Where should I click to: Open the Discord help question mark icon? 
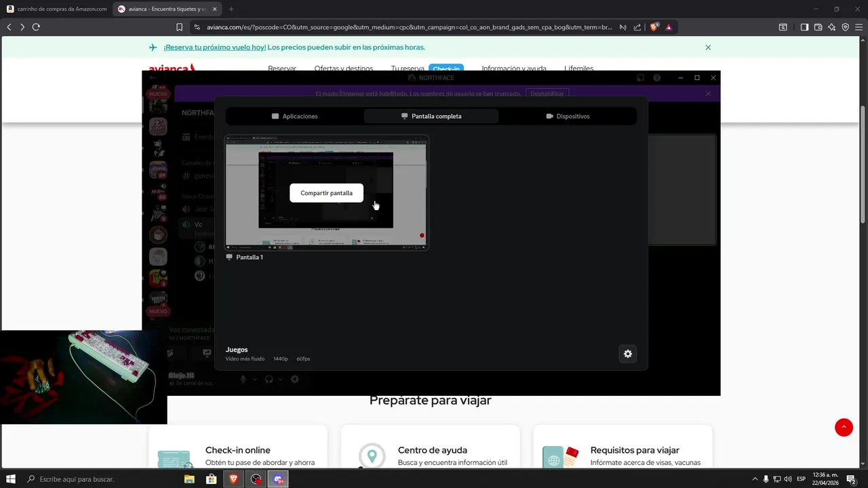click(656, 78)
